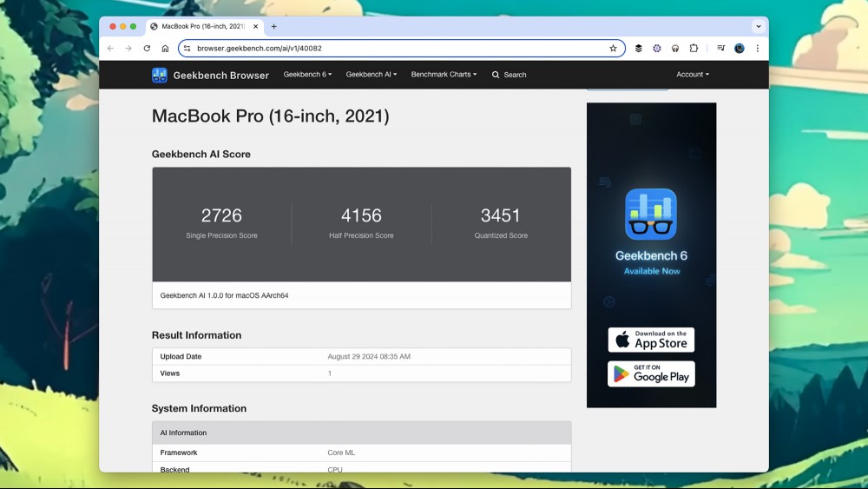Image resolution: width=868 pixels, height=489 pixels.
Task: Open the Geekbench 6 dropdown menu
Action: [x=308, y=74]
